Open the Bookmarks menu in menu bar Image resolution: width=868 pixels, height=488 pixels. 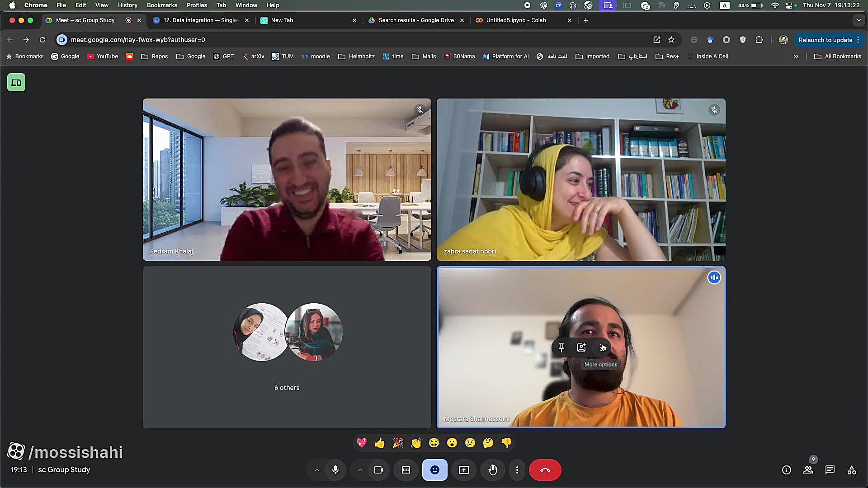click(x=161, y=5)
